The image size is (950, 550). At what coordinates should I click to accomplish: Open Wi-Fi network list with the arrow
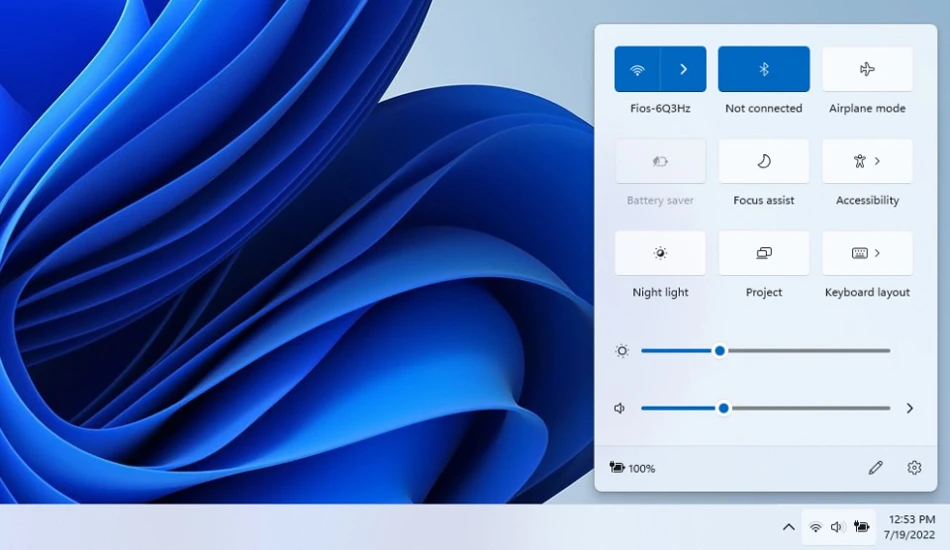(683, 69)
